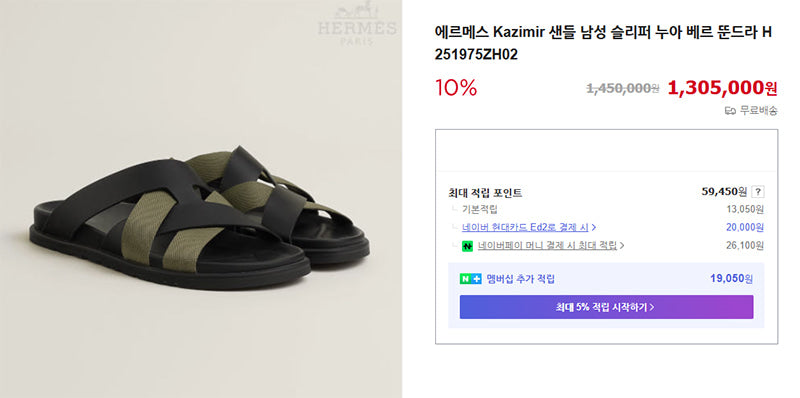Viewport: 800px width, 398px height.
Task: Click the green Naver Pay N icon
Action: coord(467,246)
